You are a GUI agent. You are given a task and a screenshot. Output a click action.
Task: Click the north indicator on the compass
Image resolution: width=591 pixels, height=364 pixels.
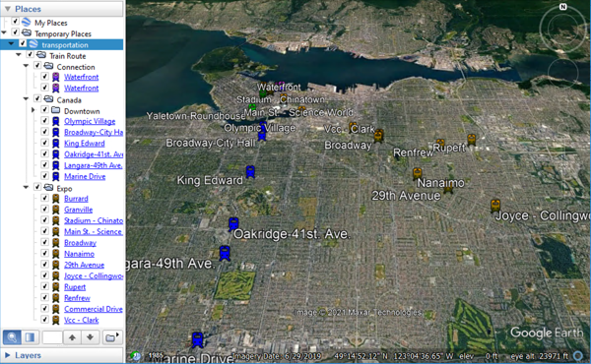click(562, 7)
